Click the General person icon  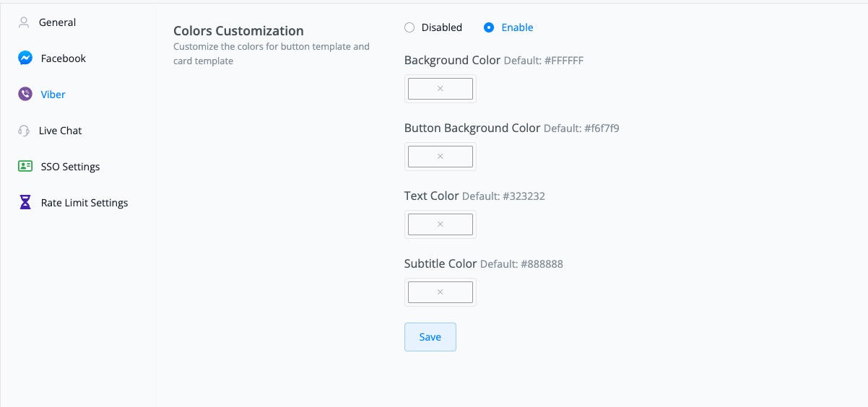pos(25,22)
